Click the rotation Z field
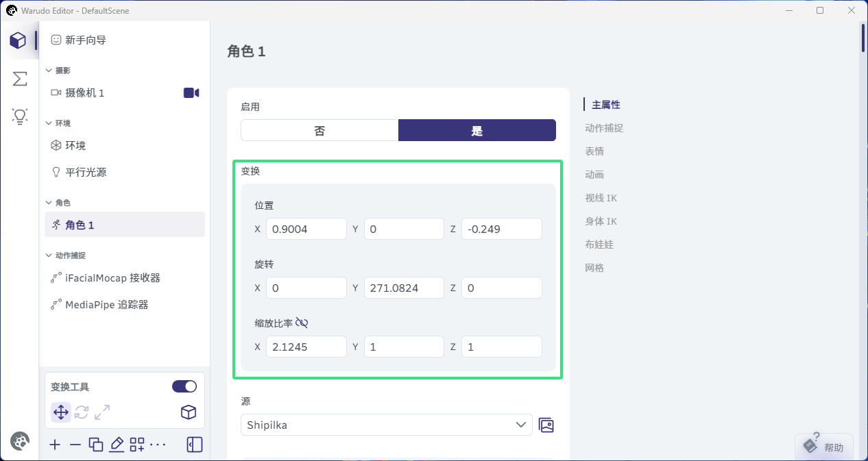The image size is (868, 461). 502,288
